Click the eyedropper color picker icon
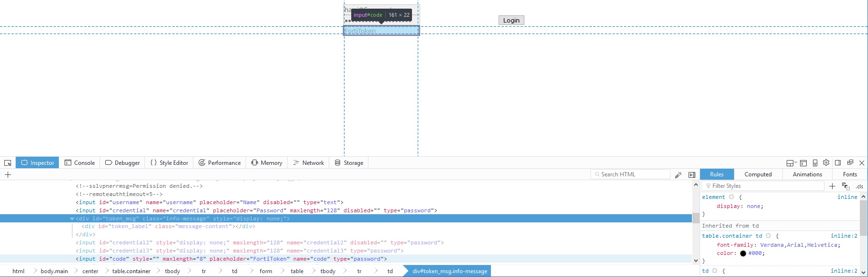 678,175
